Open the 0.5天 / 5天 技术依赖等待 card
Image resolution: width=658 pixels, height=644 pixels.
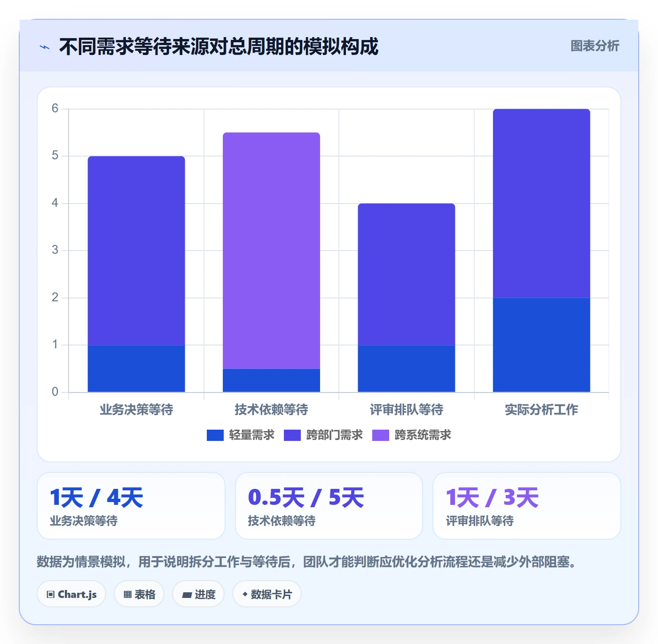pyautogui.click(x=329, y=506)
